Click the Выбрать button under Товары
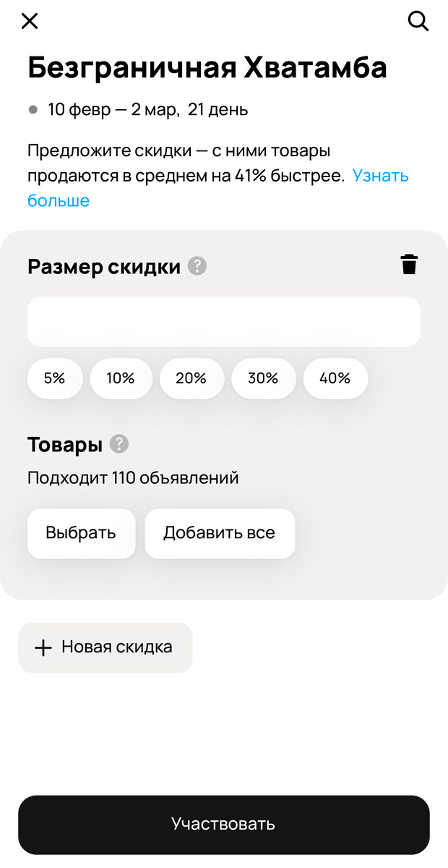Screen dimensions: 448x868 [81, 534]
